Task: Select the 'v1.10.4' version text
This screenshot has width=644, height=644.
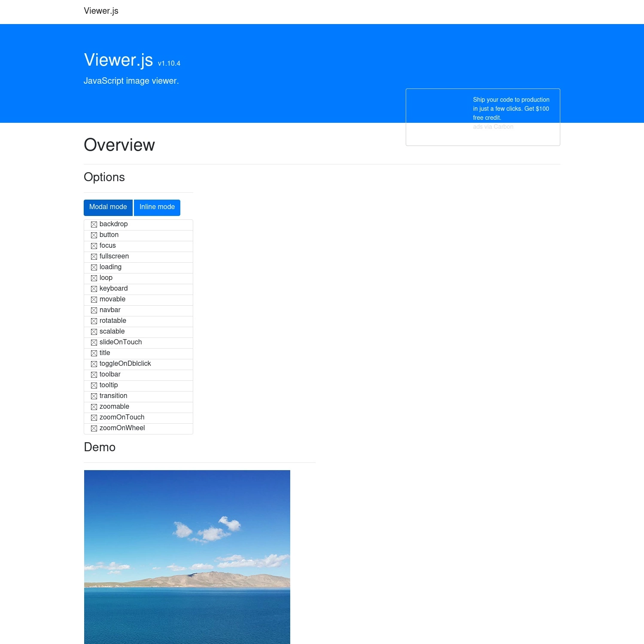Action: coord(169,64)
